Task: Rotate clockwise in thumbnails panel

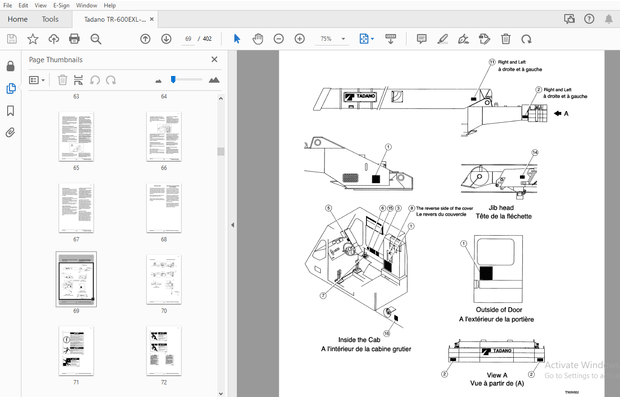Action: click(111, 80)
